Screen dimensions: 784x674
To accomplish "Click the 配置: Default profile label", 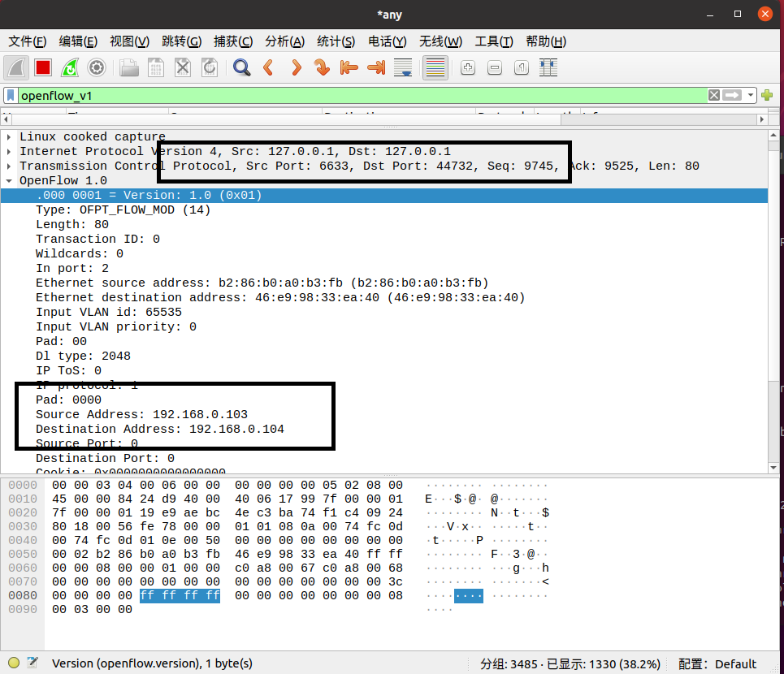I will point(717,664).
